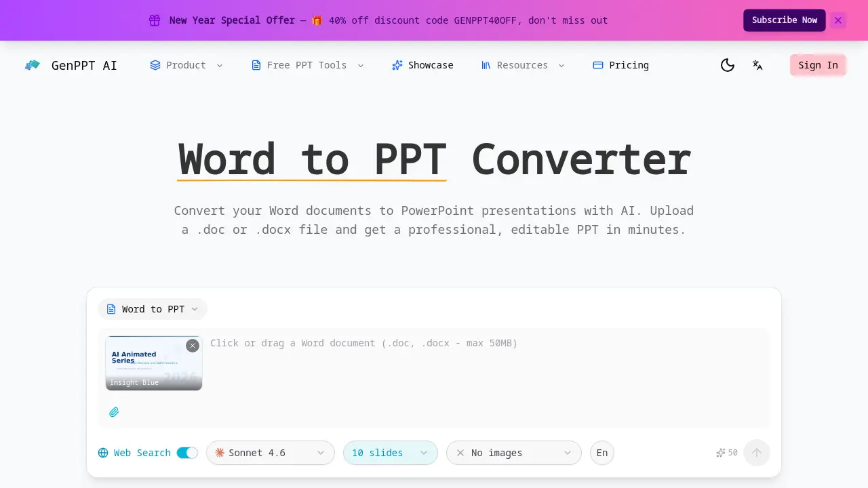This screenshot has height=488, width=868.
Task: Click the Word document upload area
Action: tap(434, 378)
